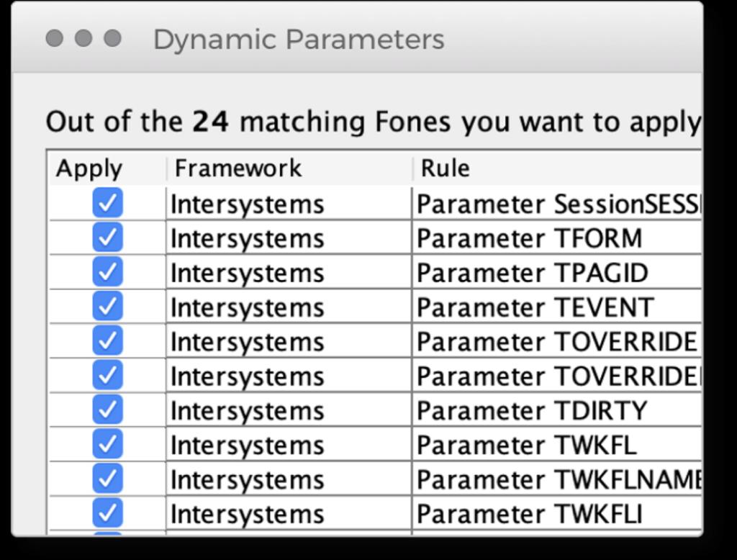Viewport: 737px width, 560px height.
Task: Click the Apply column header
Action: (89, 168)
